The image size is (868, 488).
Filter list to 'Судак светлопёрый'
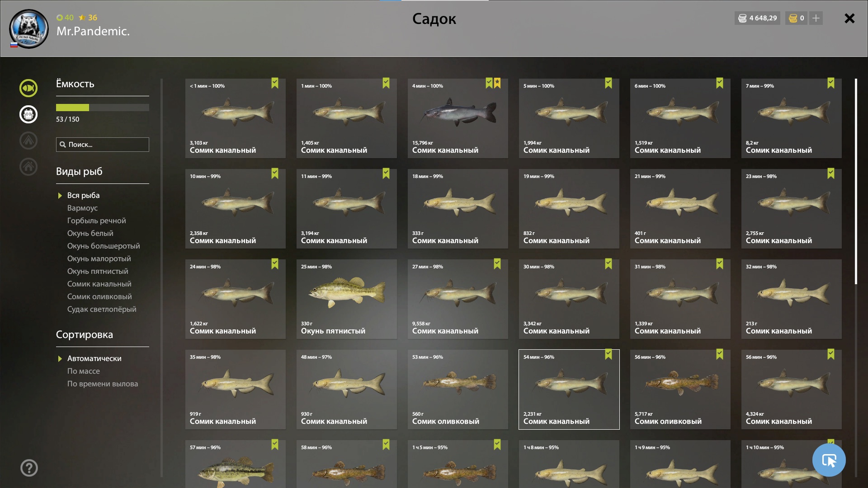pyautogui.click(x=102, y=309)
